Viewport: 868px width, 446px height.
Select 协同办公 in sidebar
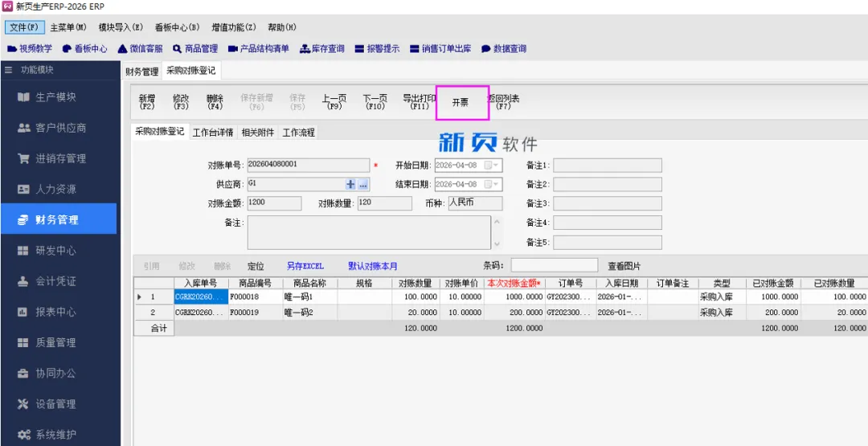[58, 374]
